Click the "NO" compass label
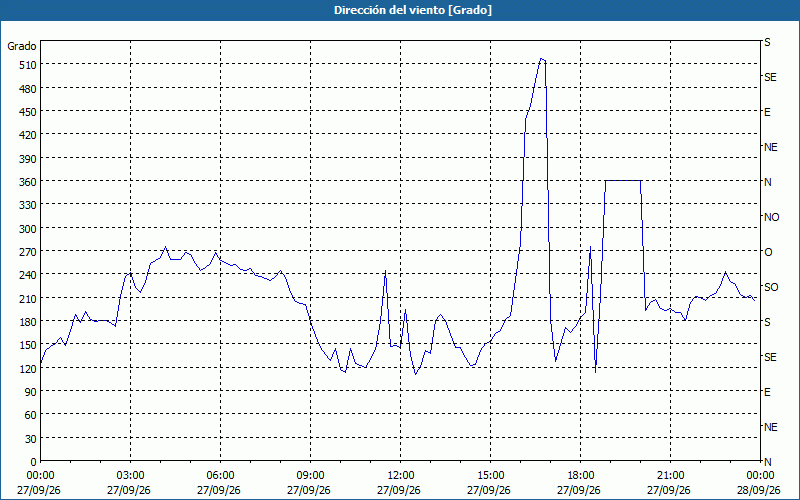Screen dimensions: 800x500 coord(771,217)
